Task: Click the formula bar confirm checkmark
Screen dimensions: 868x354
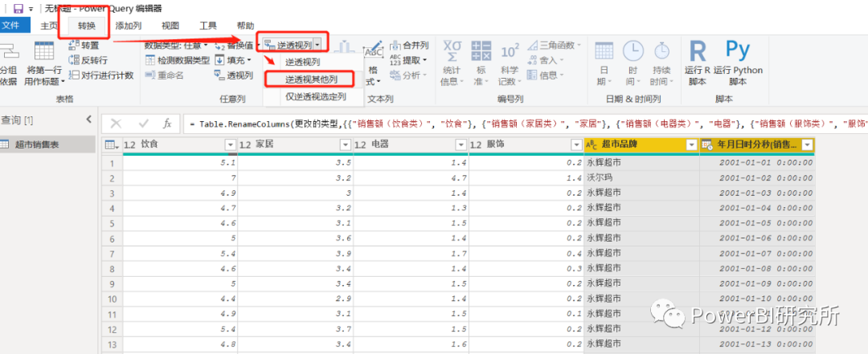Action: (143, 124)
